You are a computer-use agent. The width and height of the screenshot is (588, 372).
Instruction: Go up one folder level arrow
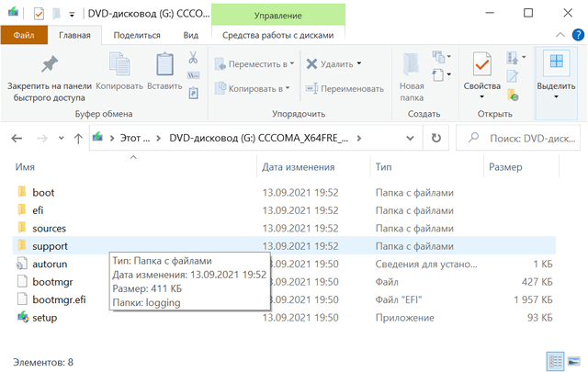(x=78, y=139)
